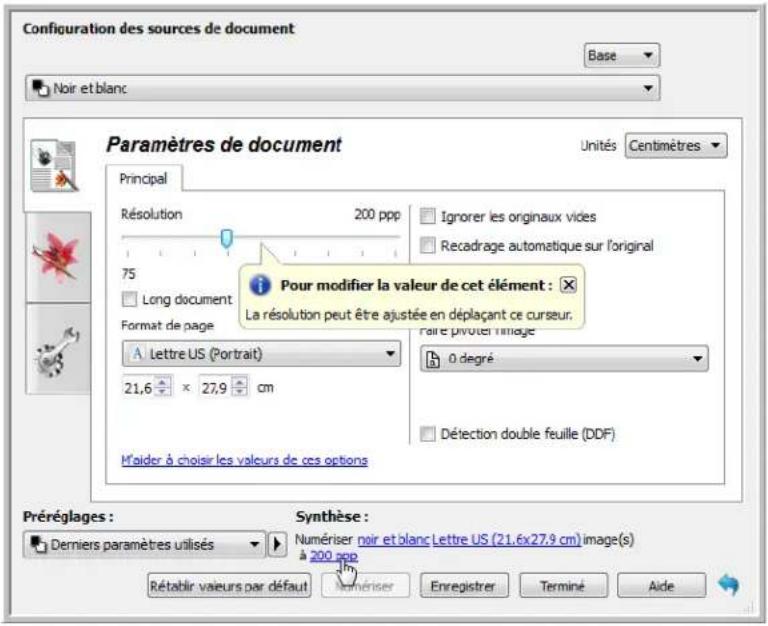The height and width of the screenshot is (626, 768).
Task: Open the document settings panel icon
Action: (x=54, y=166)
